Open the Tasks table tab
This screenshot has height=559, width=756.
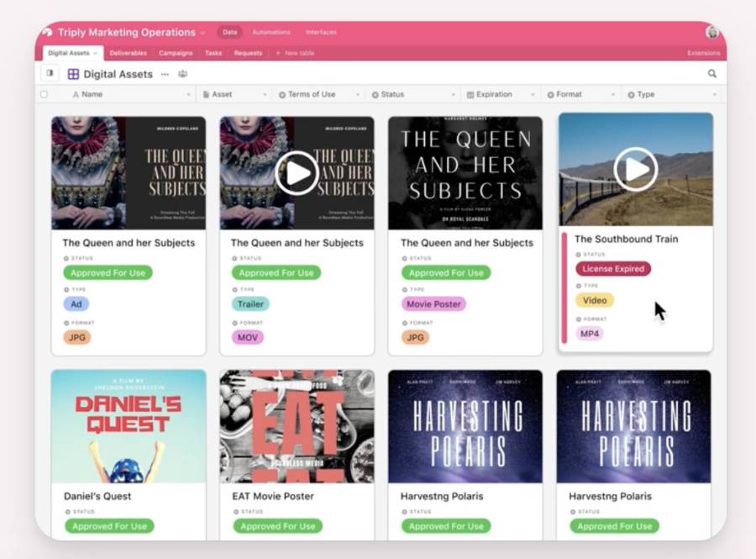click(x=213, y=53)
